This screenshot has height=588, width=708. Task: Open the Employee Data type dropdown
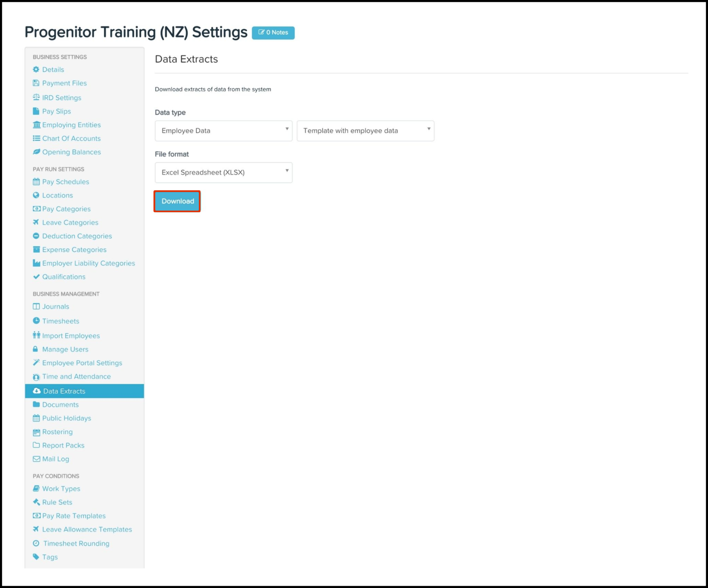(x=223, y=131)
